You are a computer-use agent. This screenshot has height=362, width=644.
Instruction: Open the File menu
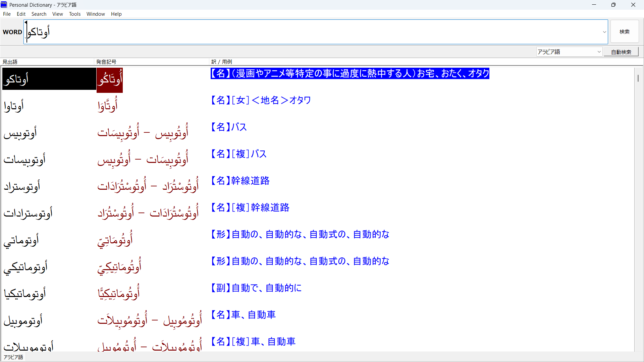[x=7, y=14]
